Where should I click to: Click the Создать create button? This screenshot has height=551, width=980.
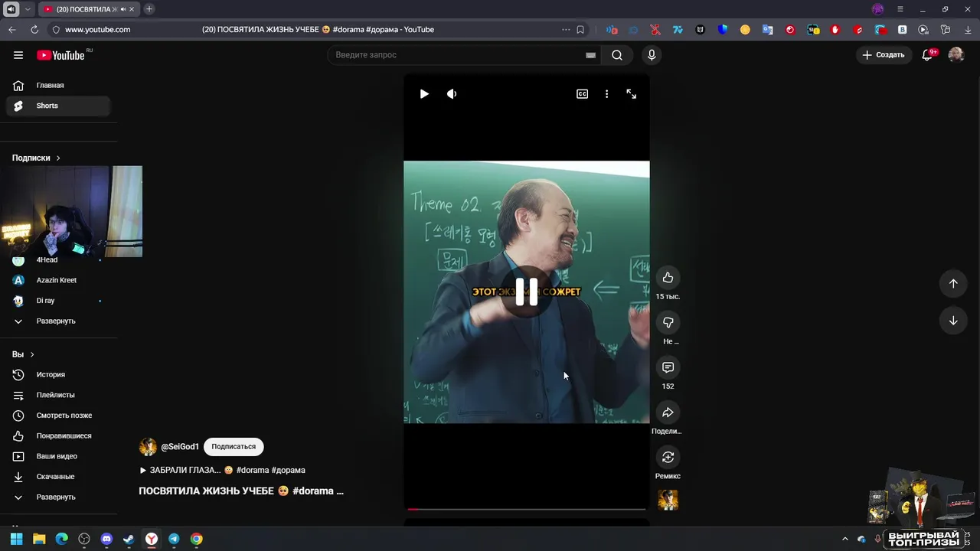[884, 55]
